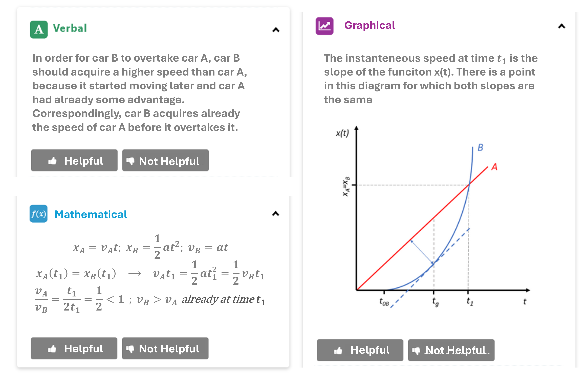Collapse the Verbal section chevron
Screen dimensions: 588x386
point(276,30)
